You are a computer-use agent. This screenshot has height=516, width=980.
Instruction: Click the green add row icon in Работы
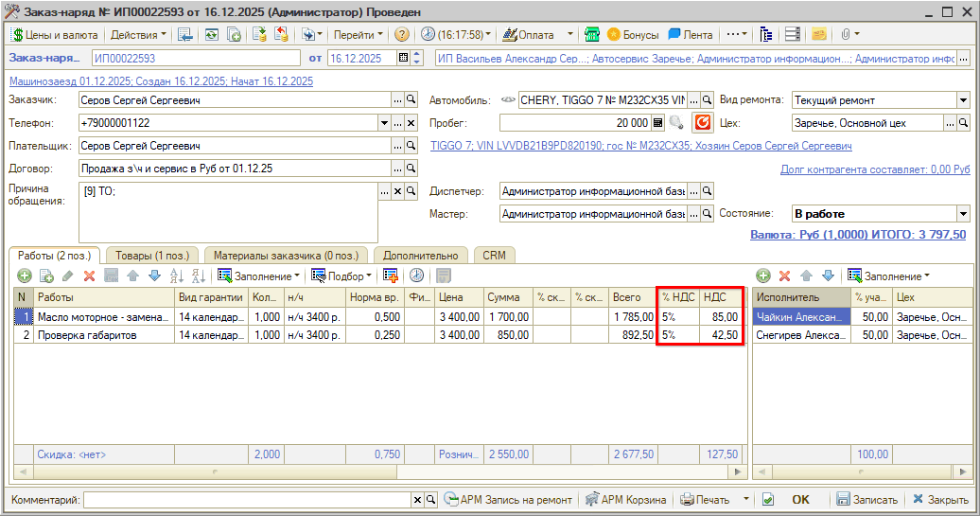tap(24, 276)
